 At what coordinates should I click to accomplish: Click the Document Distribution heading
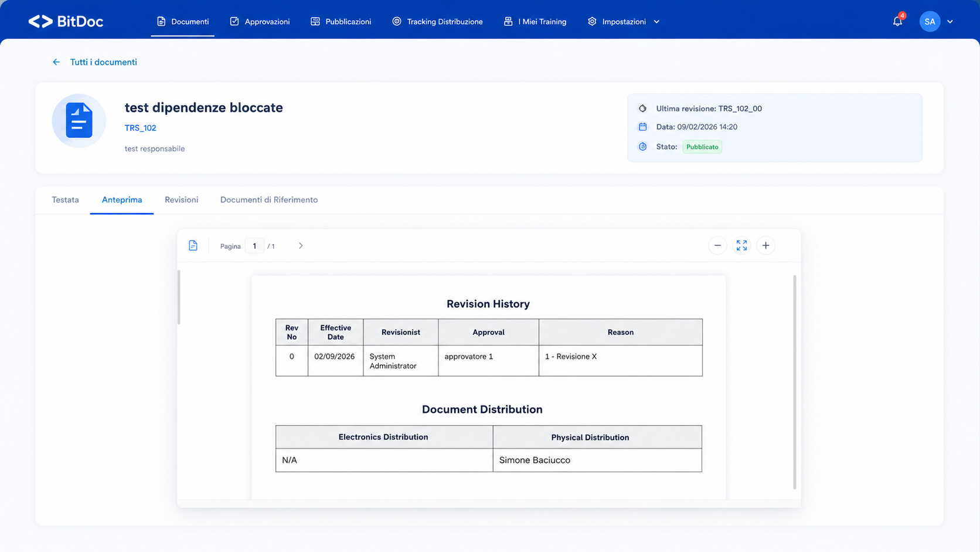click(x=482, y=409)
